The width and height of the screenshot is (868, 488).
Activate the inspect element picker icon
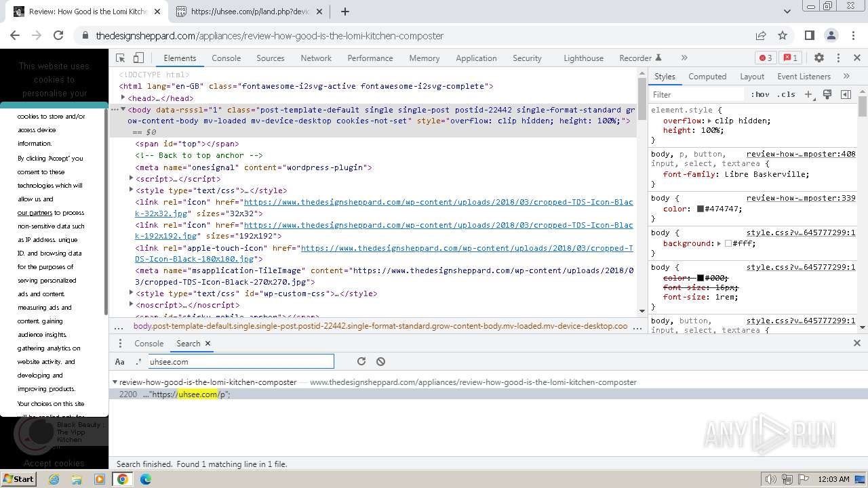point(121,58)
